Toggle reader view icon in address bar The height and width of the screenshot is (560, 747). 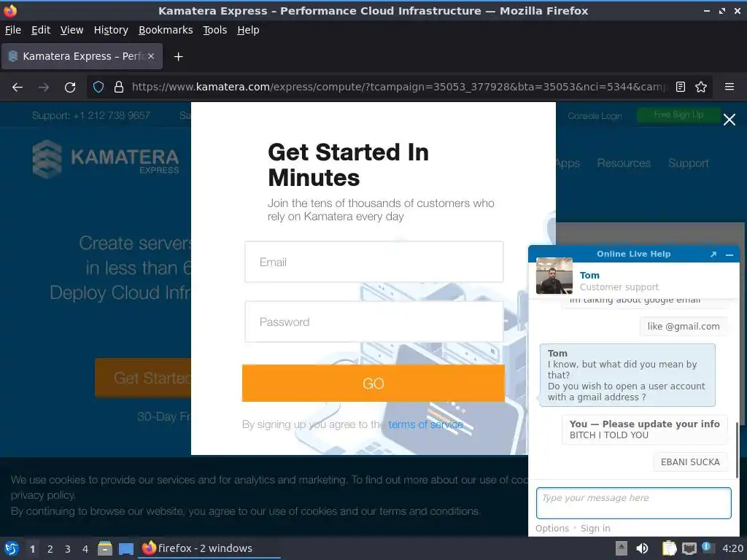pos(681,87)
